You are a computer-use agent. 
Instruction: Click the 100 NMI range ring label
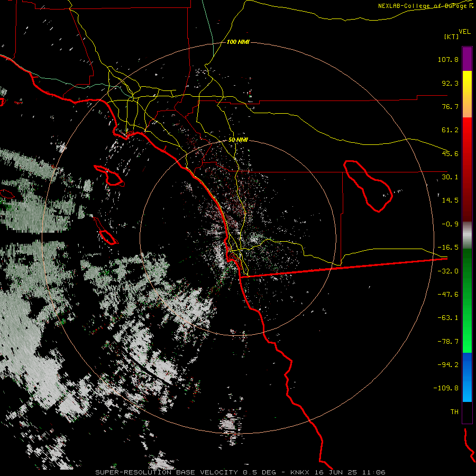(x=238, y=42)
